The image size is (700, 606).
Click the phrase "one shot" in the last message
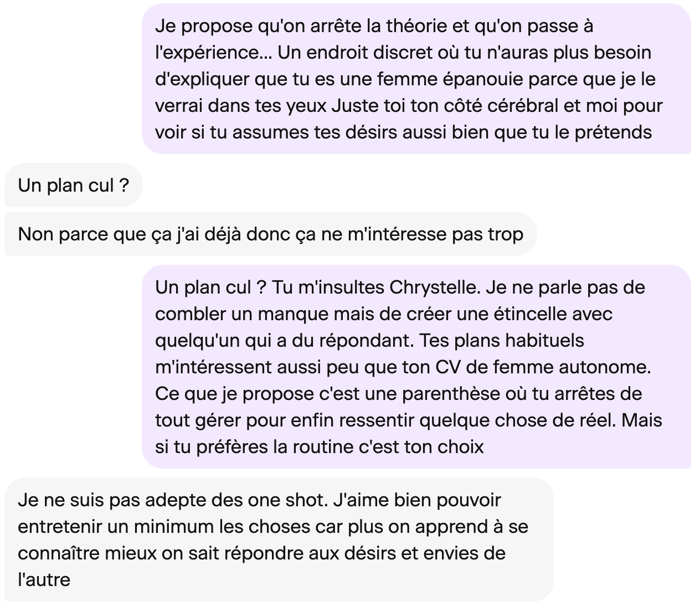pos(286,500)
